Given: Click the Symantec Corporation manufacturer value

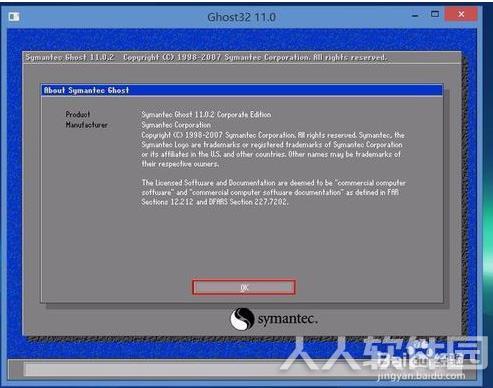Looking at the screenshot, I should coord(176,125).
